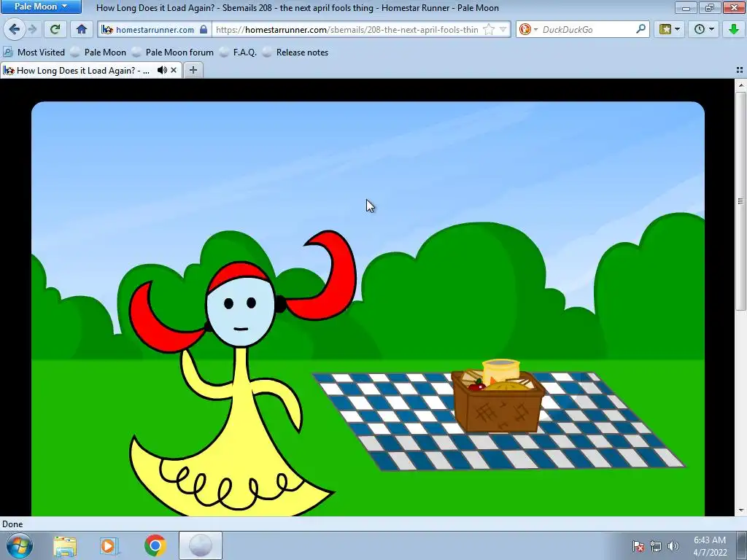747x560 pixels.
Task: Open the Pale Moon bookmark
Action: 98,52
